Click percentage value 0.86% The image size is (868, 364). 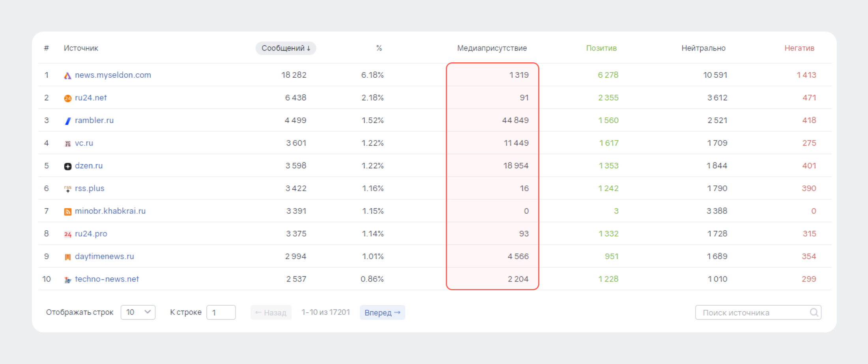(x=372, y=279)
